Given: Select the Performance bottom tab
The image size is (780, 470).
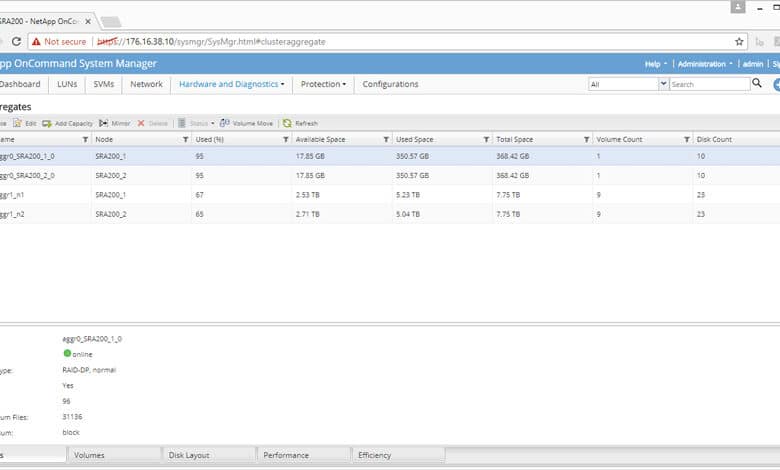Looking at the screenshot, I should point(304,455).
